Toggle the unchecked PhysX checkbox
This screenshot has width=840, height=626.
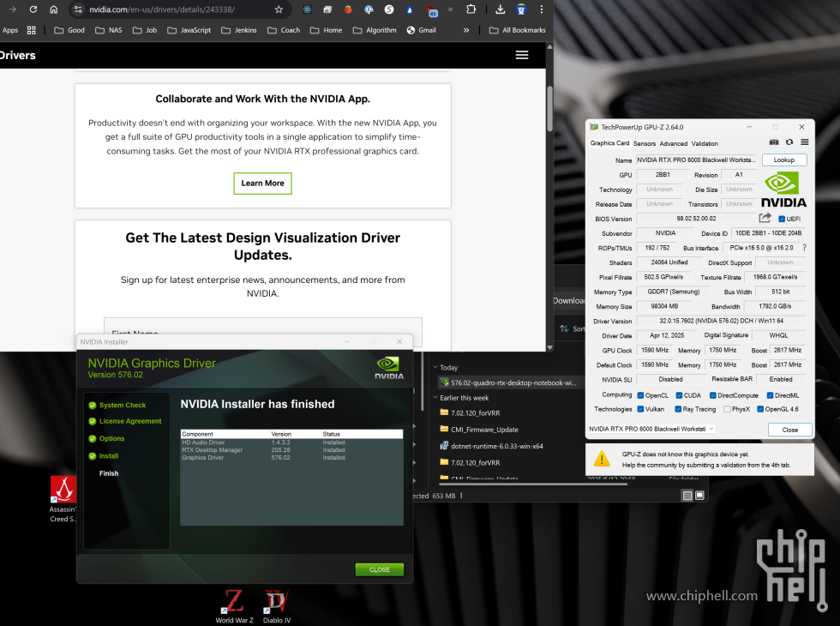click(727, 409)
